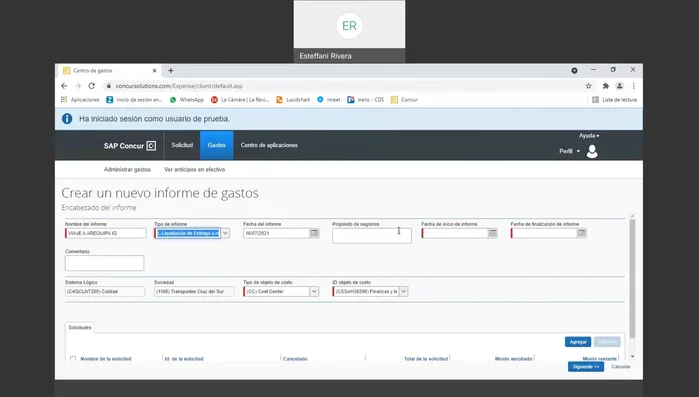Click the Total de la solicitud column header

coord(426,359)
